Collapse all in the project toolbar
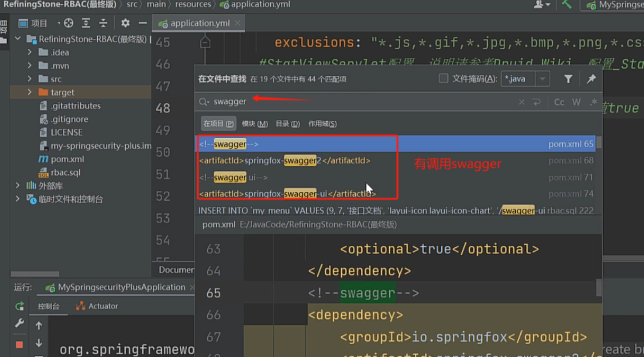Viewport: 644px width, 357px height. [103, 23]
